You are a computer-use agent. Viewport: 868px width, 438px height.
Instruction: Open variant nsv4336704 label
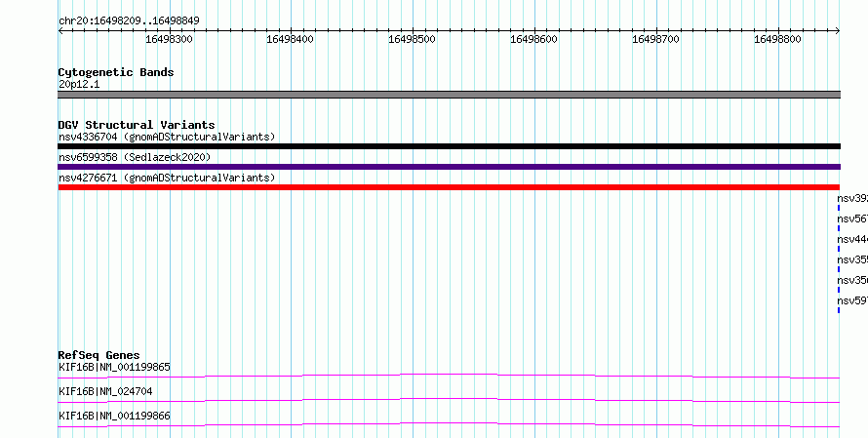pyautogui.click(x=167, y=137)
